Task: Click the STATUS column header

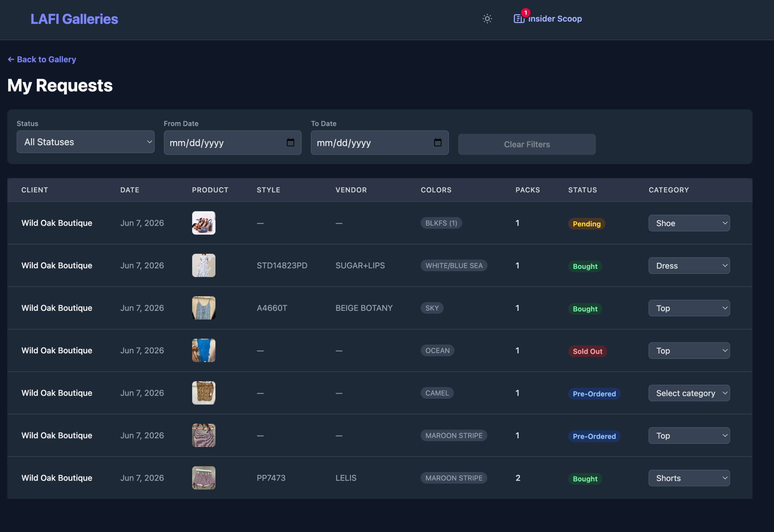Action: coord(582,190)
